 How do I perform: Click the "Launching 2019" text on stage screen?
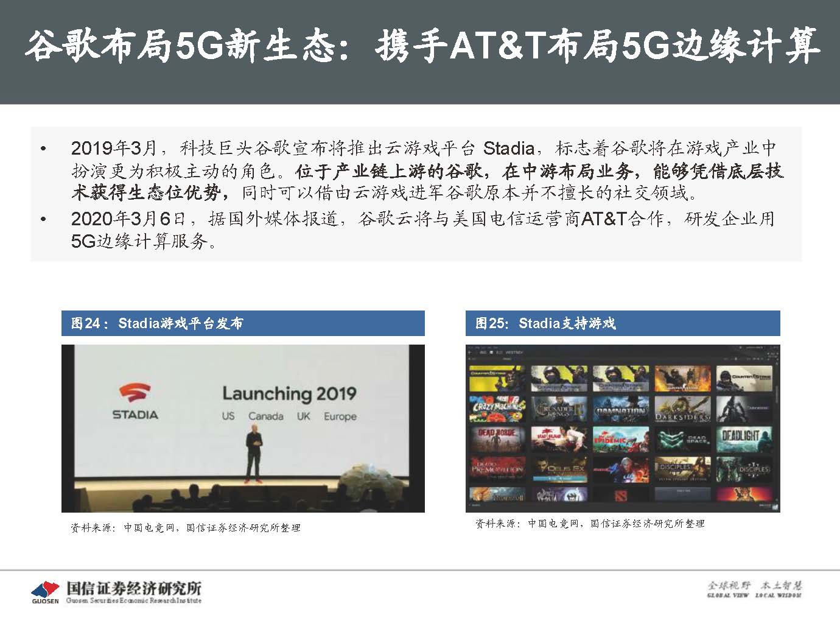289,393
